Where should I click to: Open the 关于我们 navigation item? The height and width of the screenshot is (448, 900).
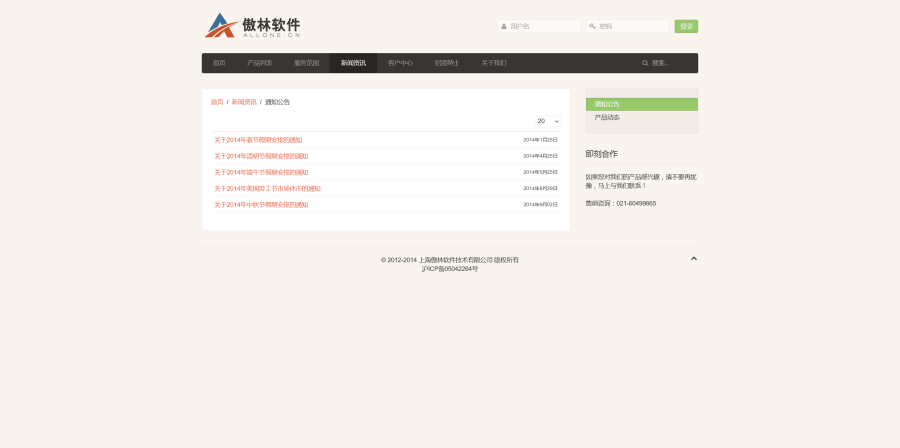(x=494, y=63)
